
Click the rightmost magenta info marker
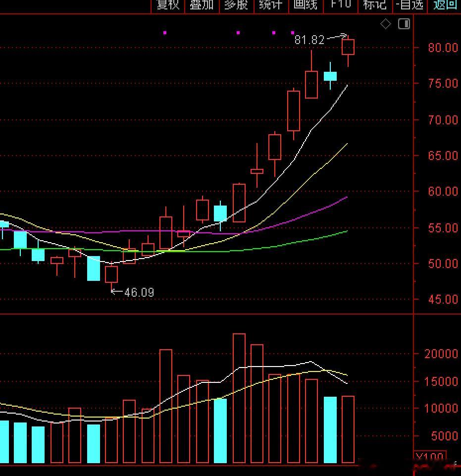[x=293, y=33]
